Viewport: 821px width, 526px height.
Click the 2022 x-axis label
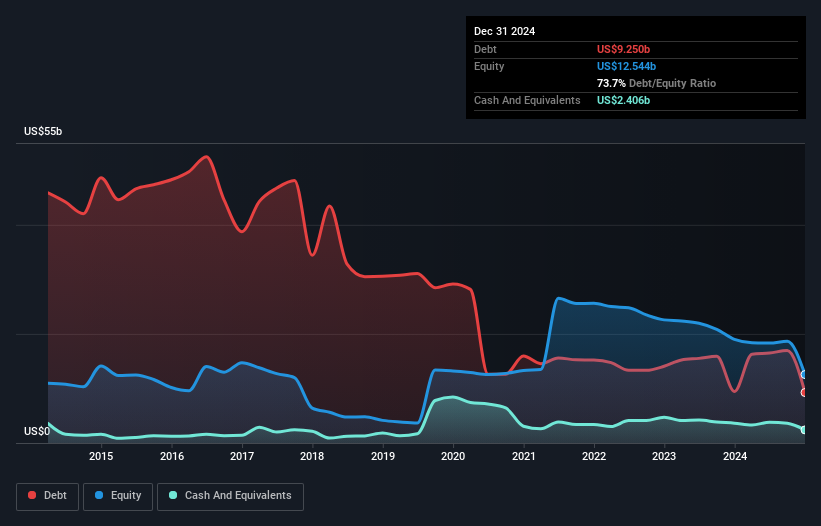(x=594, y=456)
